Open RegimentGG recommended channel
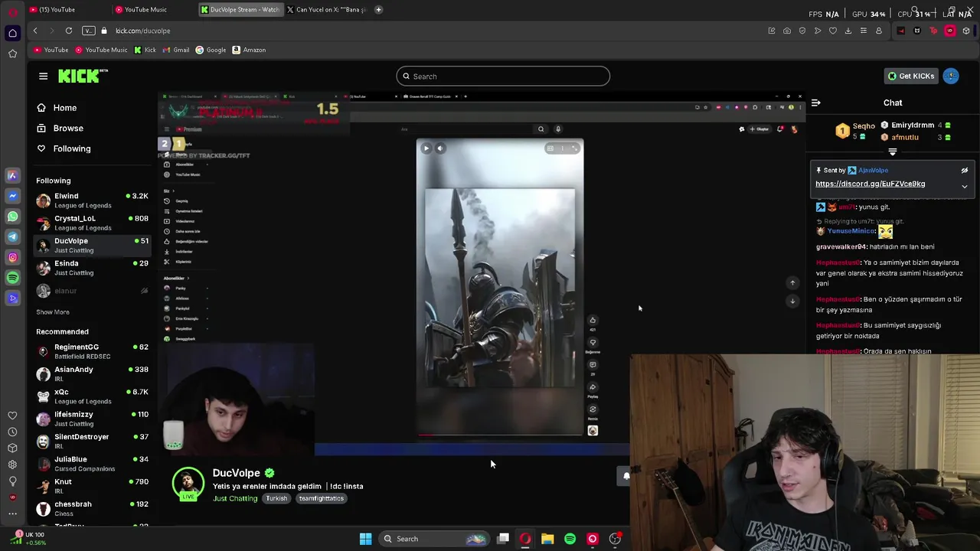The image size is (980, 551). [92, 351]
